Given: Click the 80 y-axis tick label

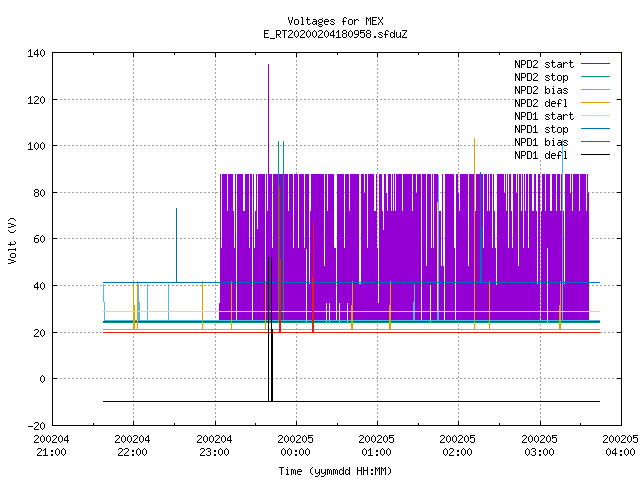Looking at the screenshot, I should click(40, 193).
